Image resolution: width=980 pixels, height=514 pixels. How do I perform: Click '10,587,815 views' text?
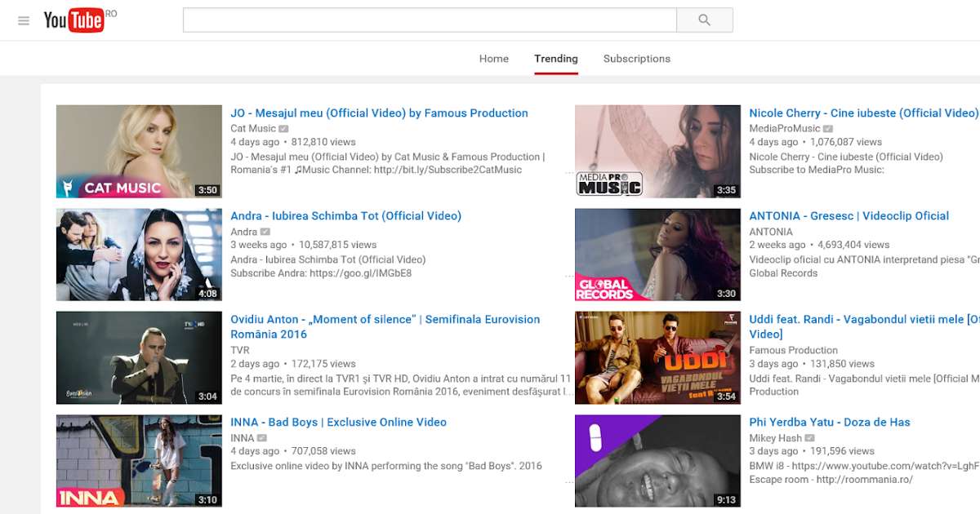click(337, 245)
